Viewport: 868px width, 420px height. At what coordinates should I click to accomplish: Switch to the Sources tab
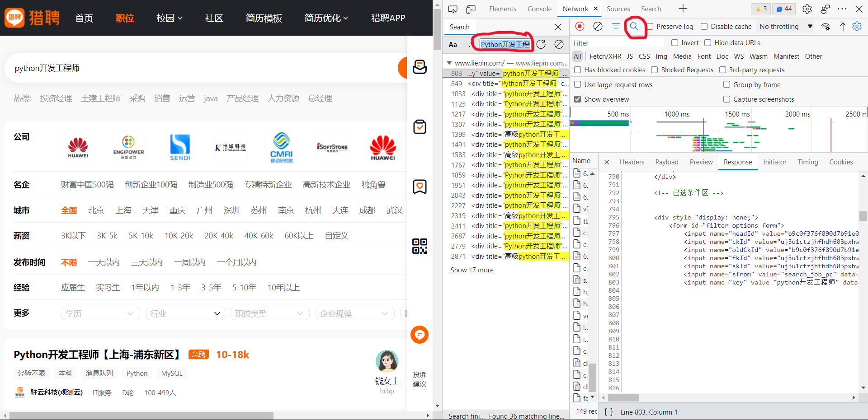pos(618,9)
